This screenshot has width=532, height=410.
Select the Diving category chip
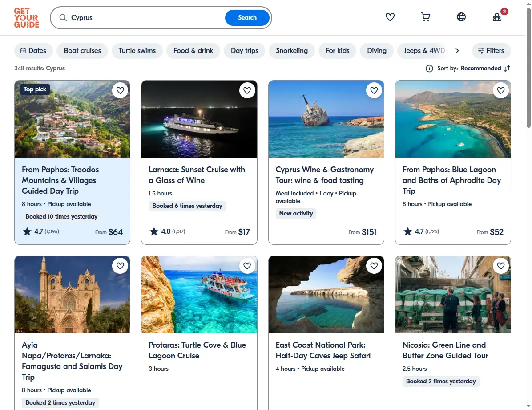[x=377, y=51]
